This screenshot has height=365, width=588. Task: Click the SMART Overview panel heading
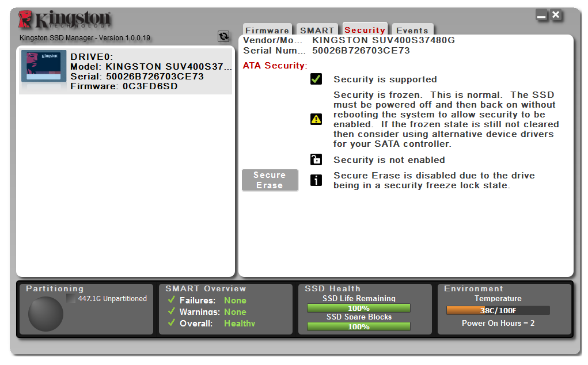(206, 288)
